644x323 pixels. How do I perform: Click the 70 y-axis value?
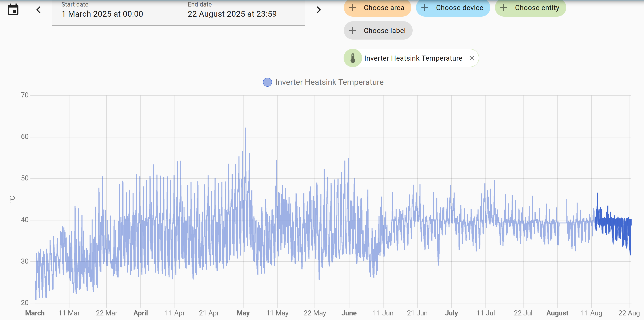tap(25, 95)
